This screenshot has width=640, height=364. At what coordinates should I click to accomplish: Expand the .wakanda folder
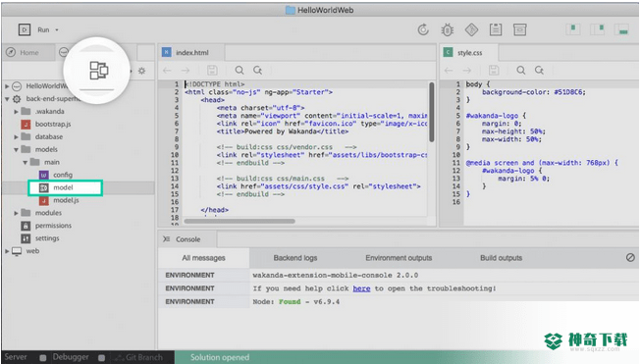[16, 112]
